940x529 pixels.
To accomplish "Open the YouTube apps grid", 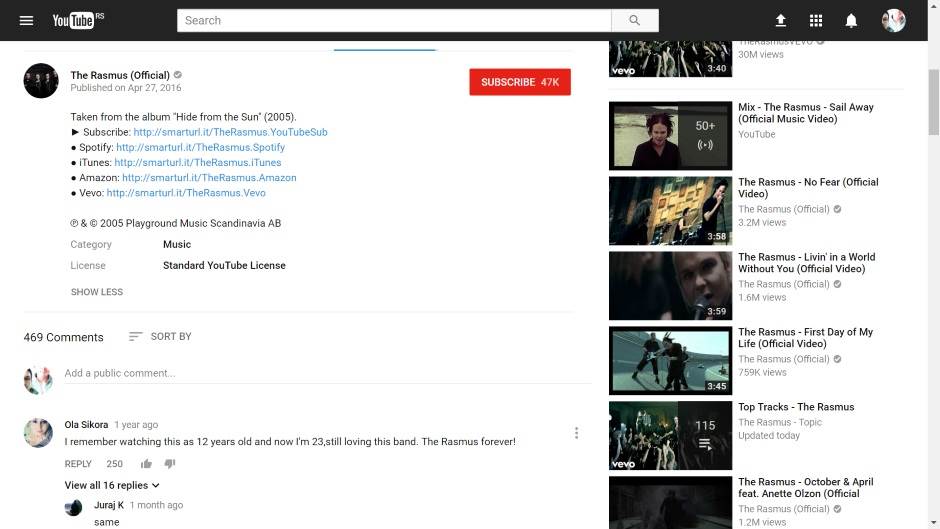I will point(816,20).
